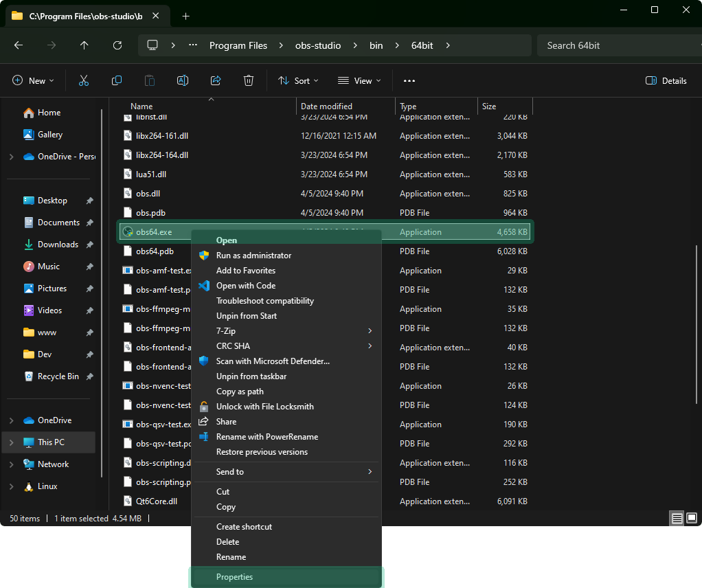Screen dimensions: 702x588
Task: Open the Sort dropdown
Action: [297, 80]
